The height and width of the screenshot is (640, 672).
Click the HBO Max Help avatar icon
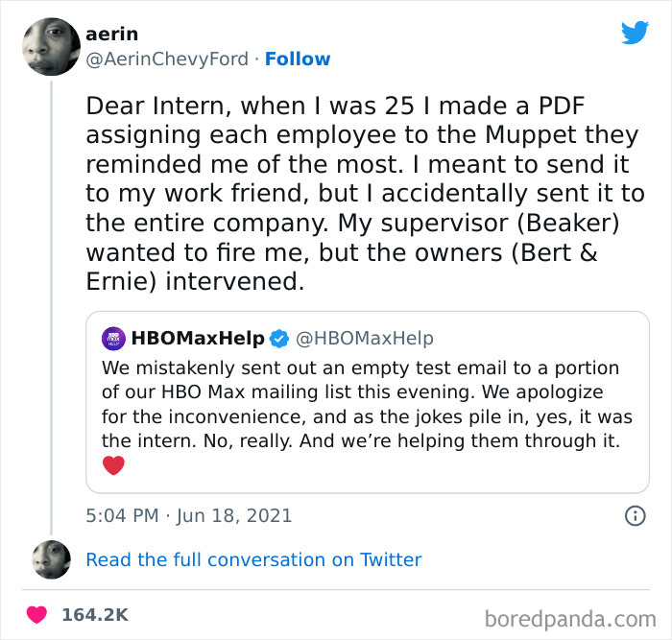click(x=114, y=338)
